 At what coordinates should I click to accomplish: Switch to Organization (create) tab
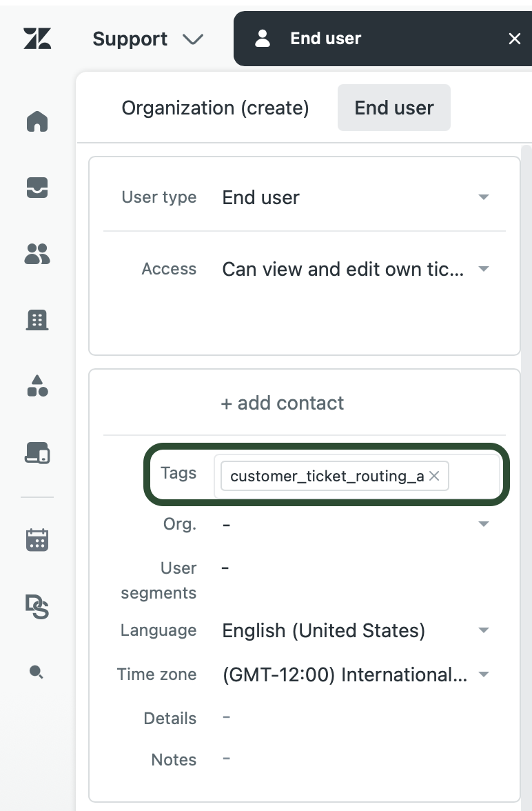215,108
